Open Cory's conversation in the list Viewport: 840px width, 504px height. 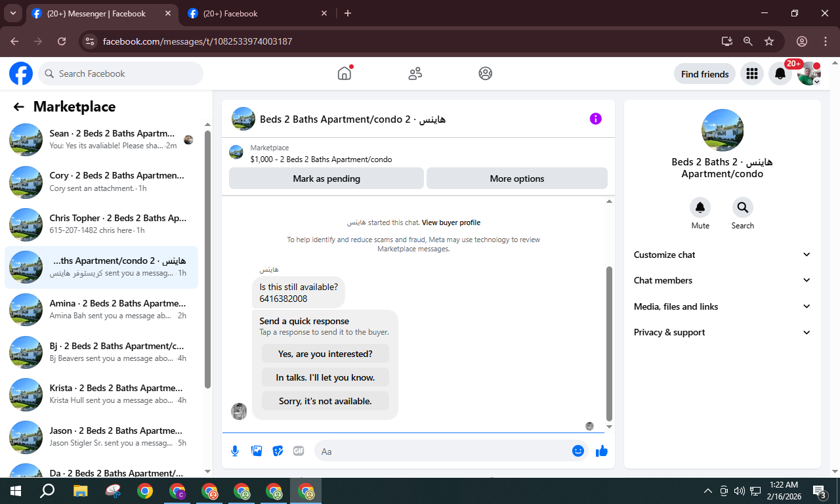(x=102, y=182)
